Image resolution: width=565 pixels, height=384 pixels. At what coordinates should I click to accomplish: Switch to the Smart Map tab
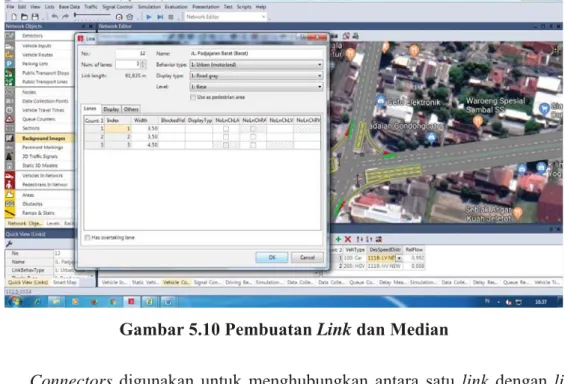(x=65, y=282)
